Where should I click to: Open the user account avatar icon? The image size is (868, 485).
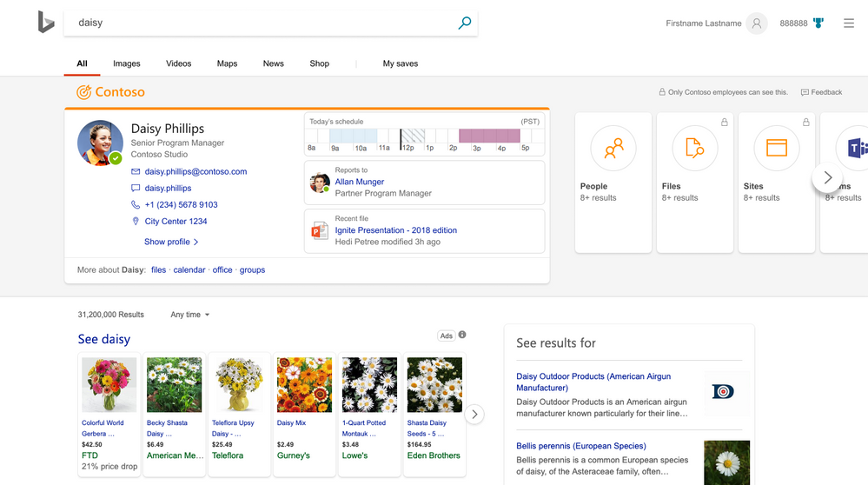click(756, 23)
